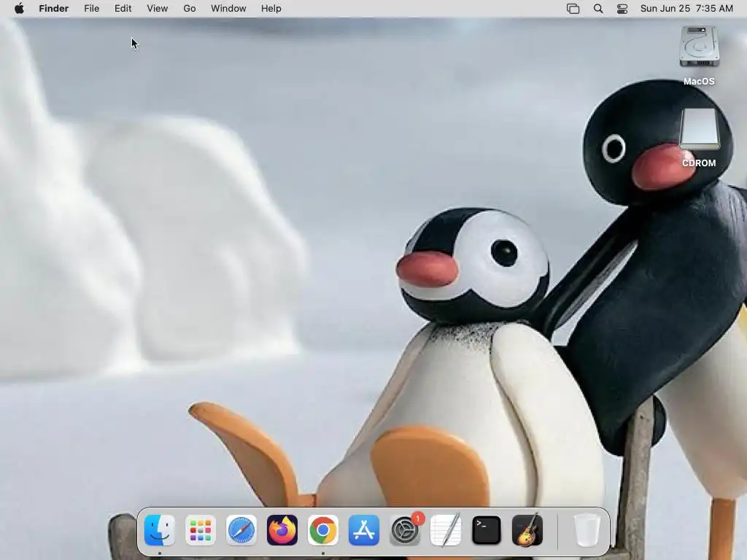Open the Window menu

click(x=228, y=9)
